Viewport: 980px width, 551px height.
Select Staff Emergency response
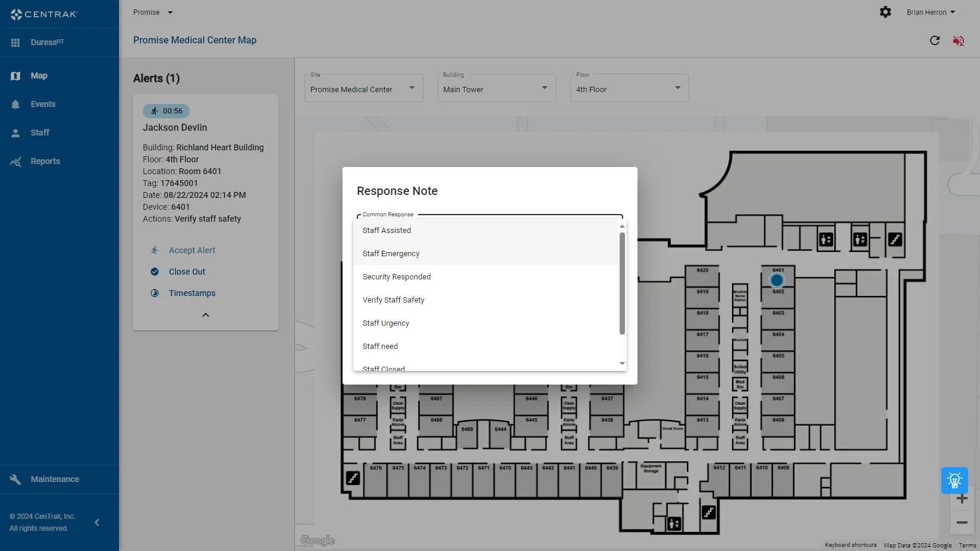point(486,254)
